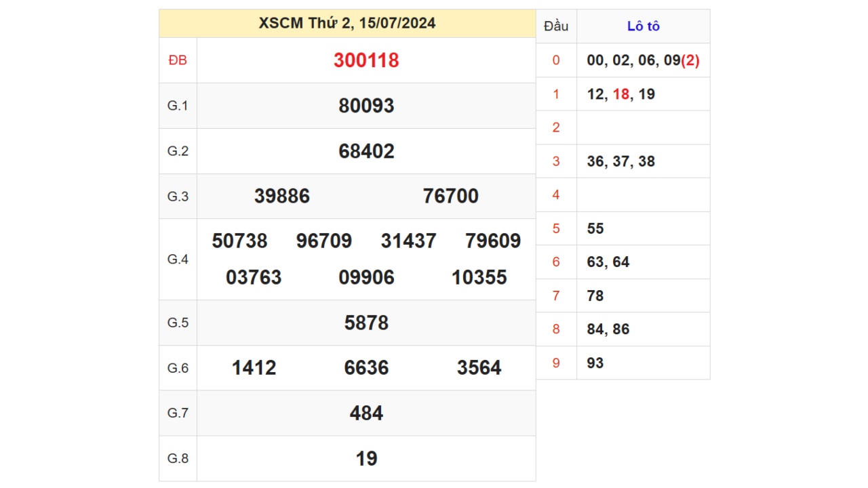Click the Đầu 2 cell
This screenshot has width=868, height=488.
556,127
